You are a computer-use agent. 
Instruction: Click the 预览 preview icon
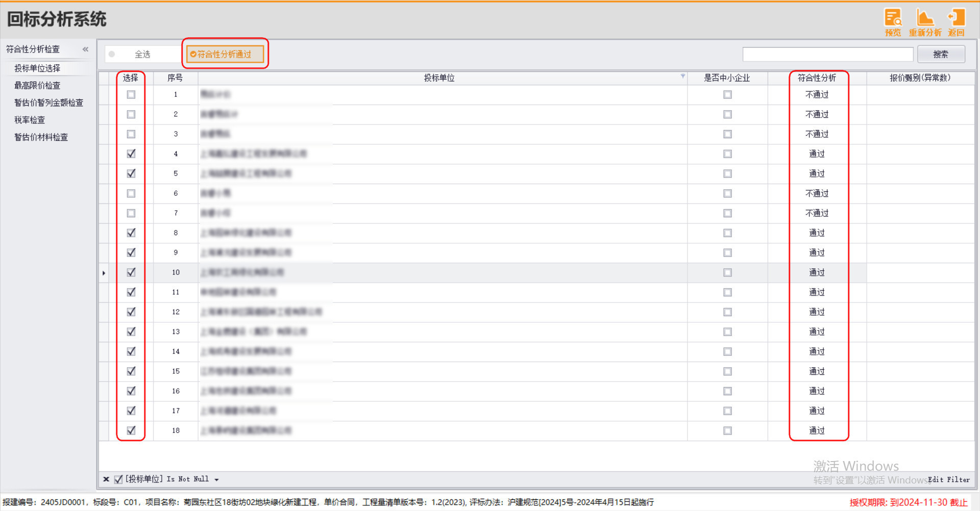coord(893,22)
